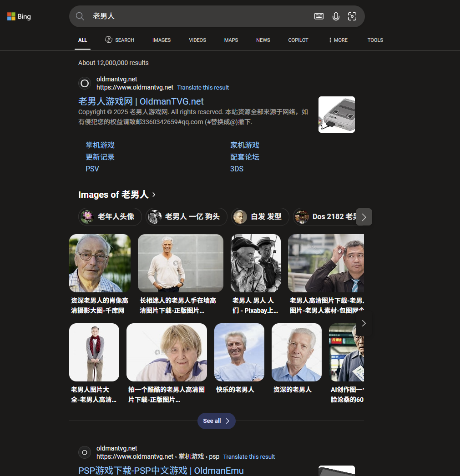Select the 老男人 一亿 狗头 chip
The width and height of the screenshot is (460, 476).
(x=186, y=217)
